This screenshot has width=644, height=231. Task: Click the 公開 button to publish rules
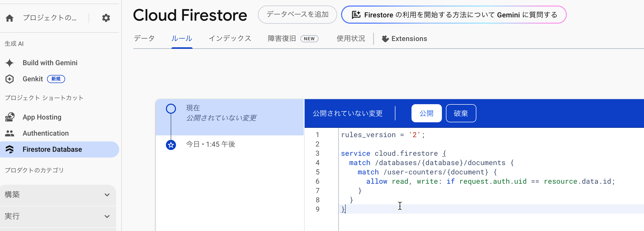pyautogui.click(x=427, y=113)
